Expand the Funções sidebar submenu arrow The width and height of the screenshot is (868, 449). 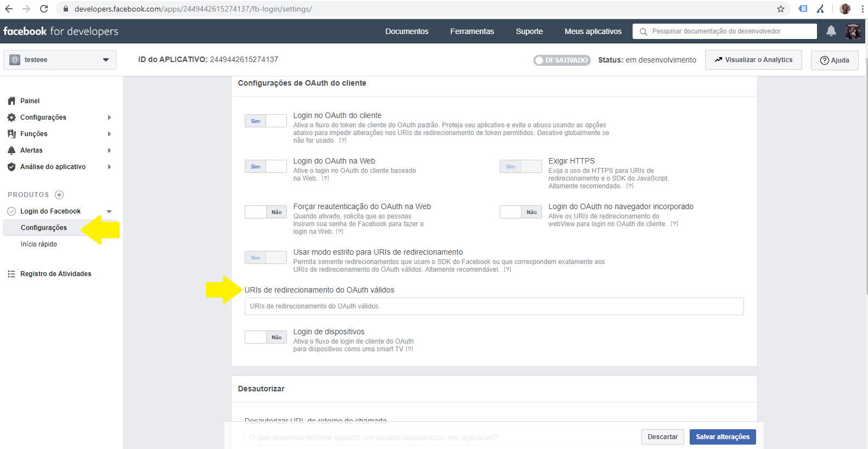tap(109, 134)
